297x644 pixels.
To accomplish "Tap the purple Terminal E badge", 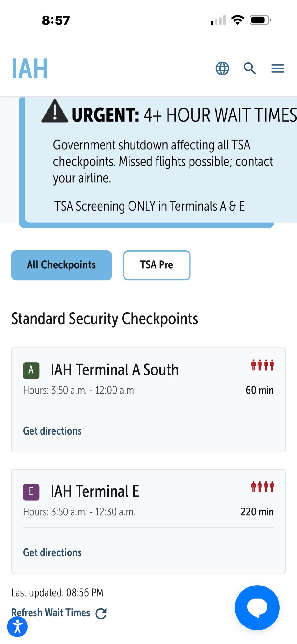I will click(31, 492).
